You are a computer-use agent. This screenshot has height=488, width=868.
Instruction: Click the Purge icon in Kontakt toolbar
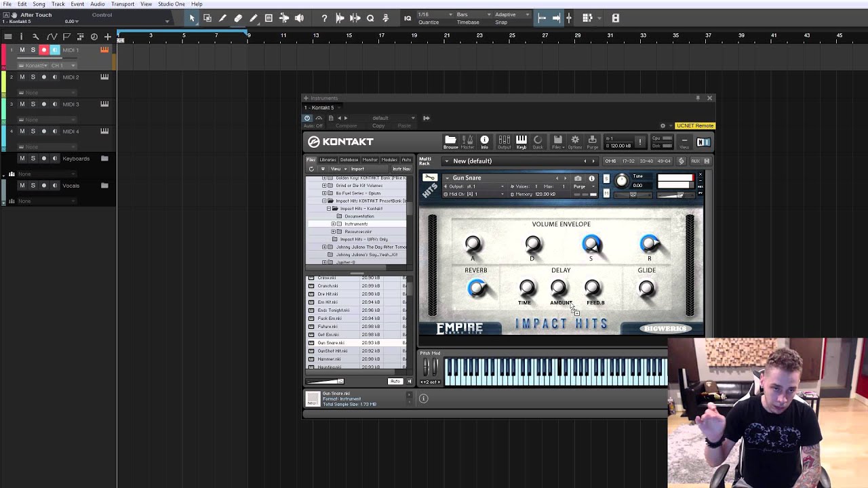coord(592,141)
